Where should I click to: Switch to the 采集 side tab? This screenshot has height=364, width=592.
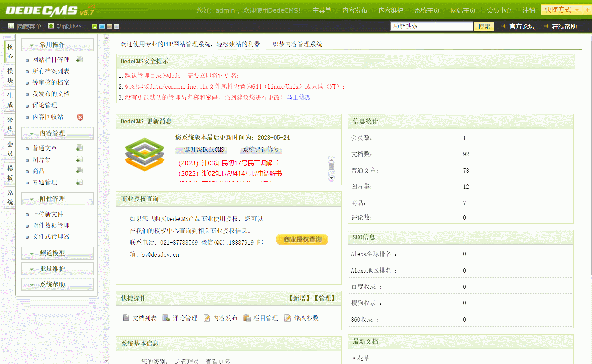click(10, 124)
